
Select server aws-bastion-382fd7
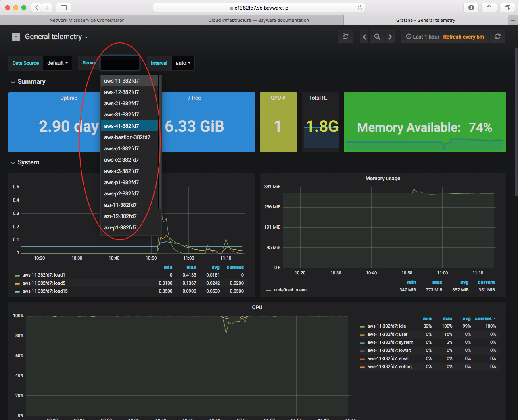[x=129, y=137]
